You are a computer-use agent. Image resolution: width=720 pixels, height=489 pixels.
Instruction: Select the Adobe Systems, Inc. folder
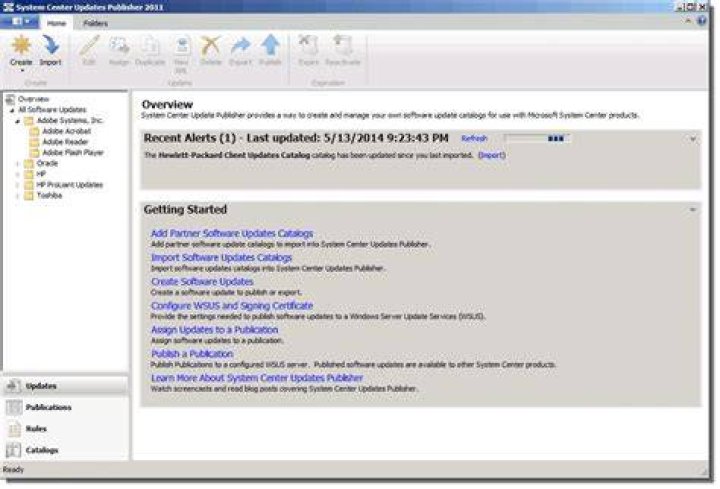coord(70,120)
